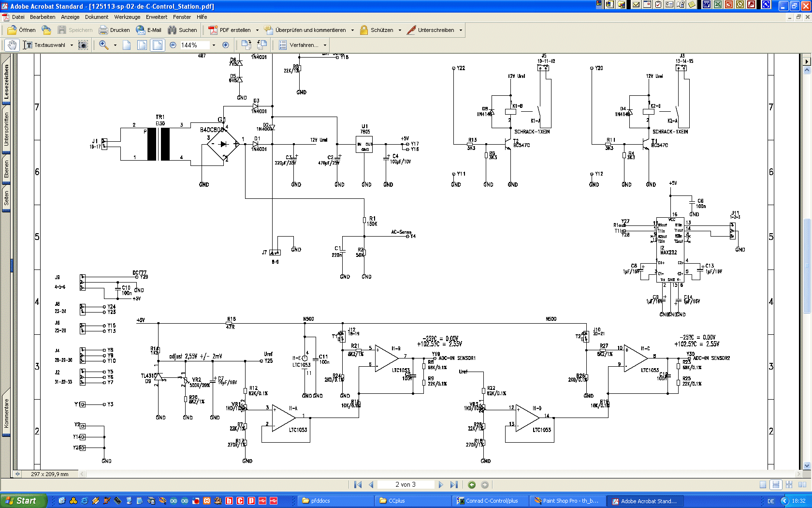Click the Schützen lock button
Viewport: 812px width, 508px height.
tap(377, 30)
